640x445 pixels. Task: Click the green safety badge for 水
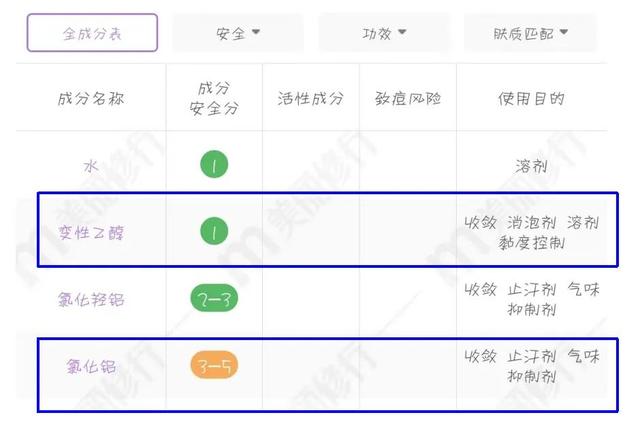coord(214,165)
